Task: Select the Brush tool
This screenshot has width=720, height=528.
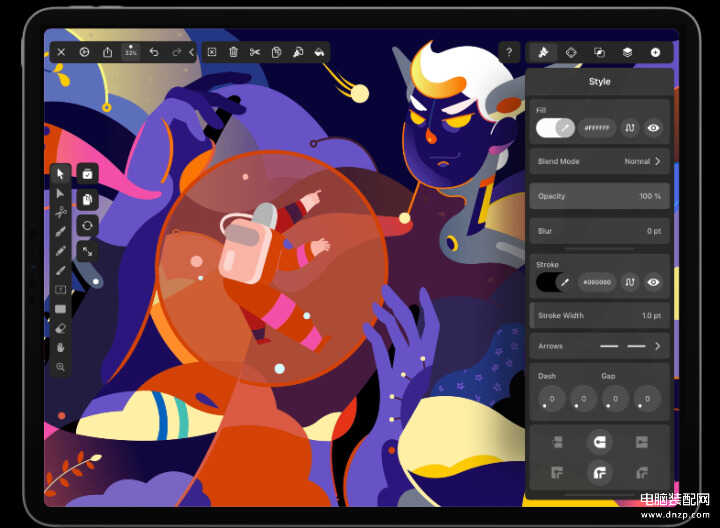Action: click(x=60, y=270)
